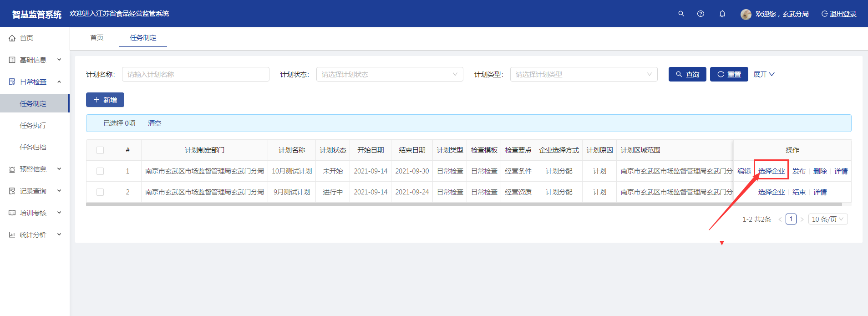Click the 新增 button
Screen dimensions: 868x316
click(x=105, y=100)
